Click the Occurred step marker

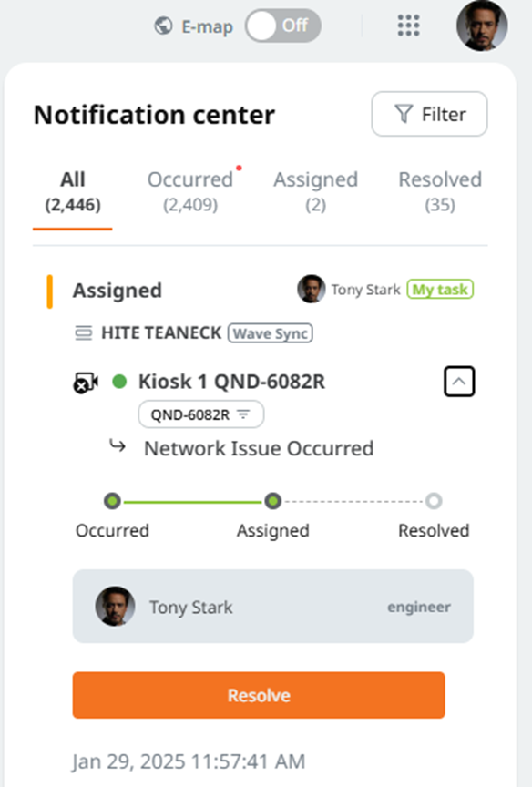(112, 501)
